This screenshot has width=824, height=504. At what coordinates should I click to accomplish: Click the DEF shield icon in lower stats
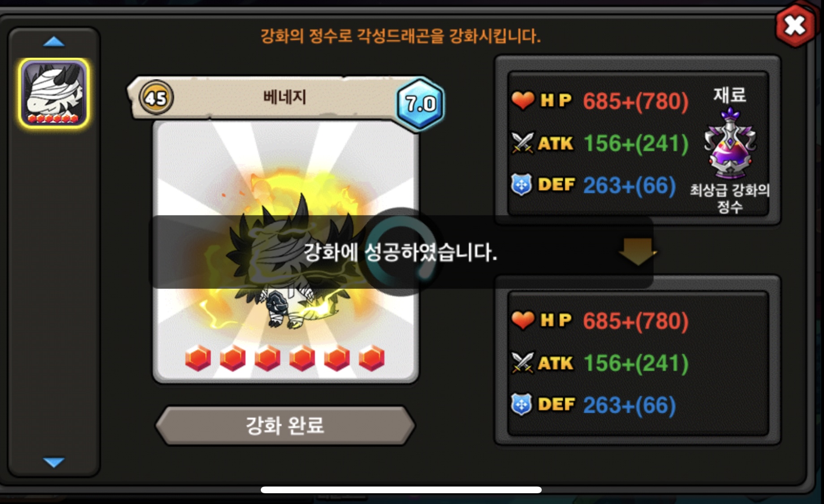pyautogui.click(x=522, y=405)
